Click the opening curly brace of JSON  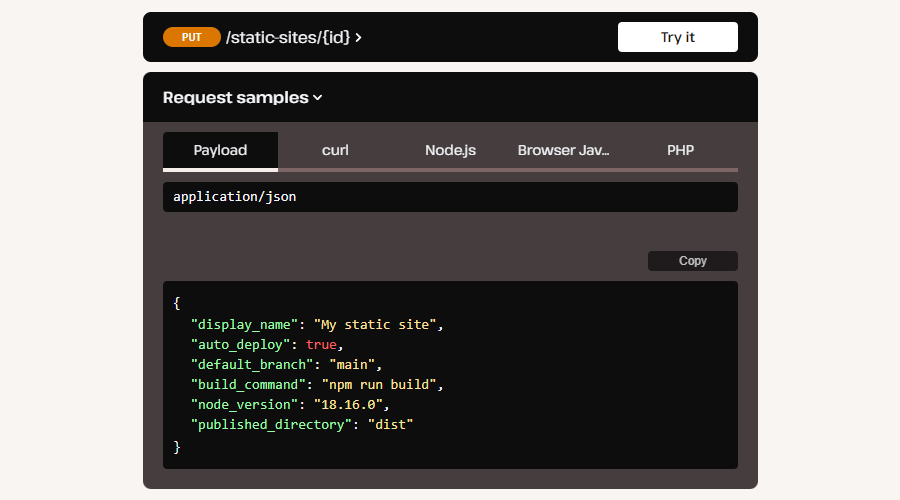pos(177,304)
